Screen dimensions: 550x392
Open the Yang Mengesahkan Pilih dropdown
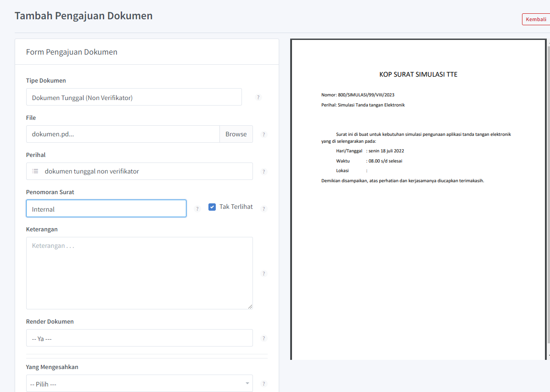[139, 384]
